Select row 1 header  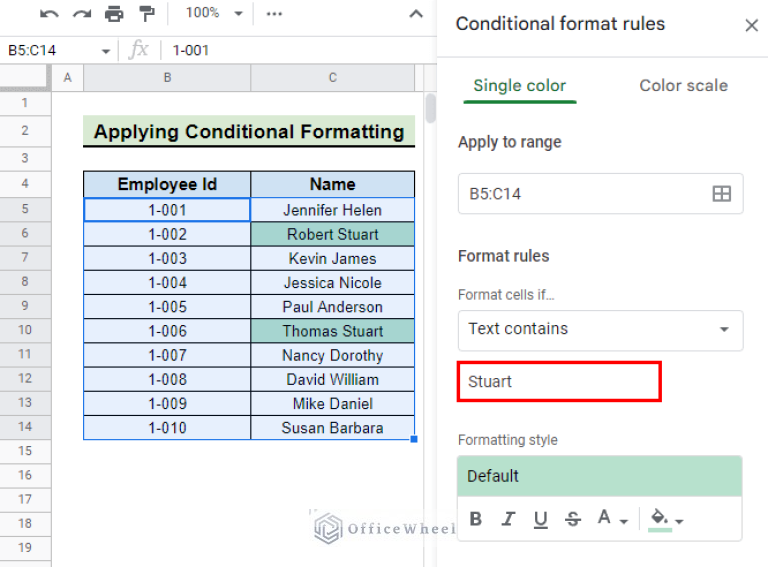coord(25,103)
